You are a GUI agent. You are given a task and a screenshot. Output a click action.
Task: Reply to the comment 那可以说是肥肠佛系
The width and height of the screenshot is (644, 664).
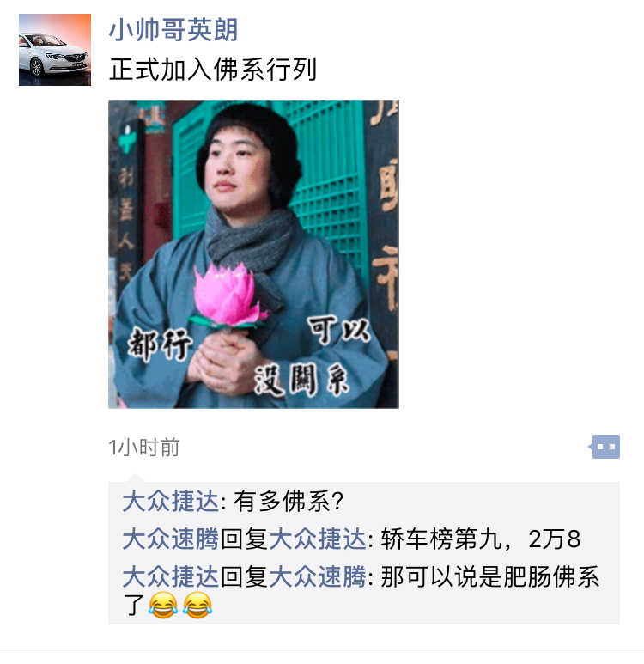(490, 577)
